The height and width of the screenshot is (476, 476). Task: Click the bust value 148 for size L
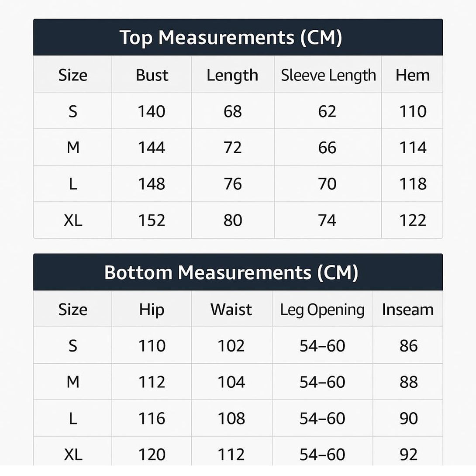152,184
